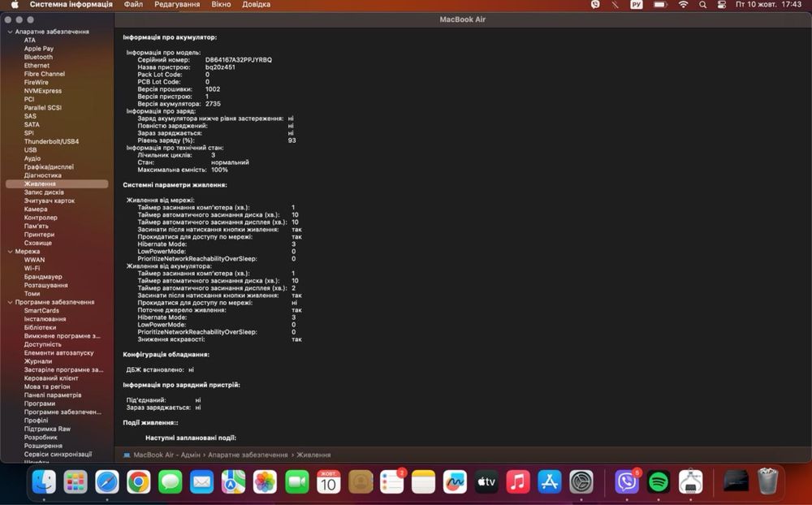Launch Google Chrome from the Dock
Image resolution: width=812 pixels, height=505 pixels.
click(139, 482)
